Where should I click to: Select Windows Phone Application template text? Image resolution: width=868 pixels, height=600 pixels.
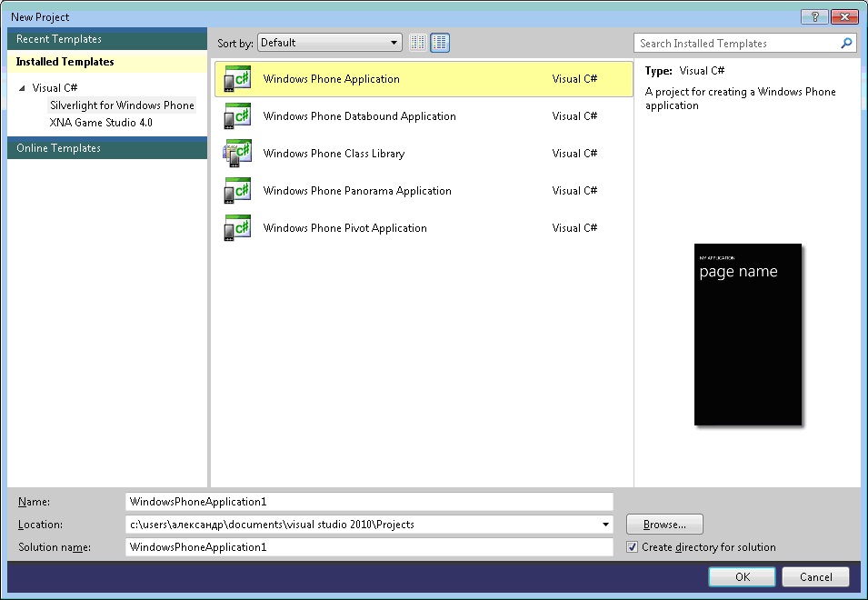pos(331,78)
